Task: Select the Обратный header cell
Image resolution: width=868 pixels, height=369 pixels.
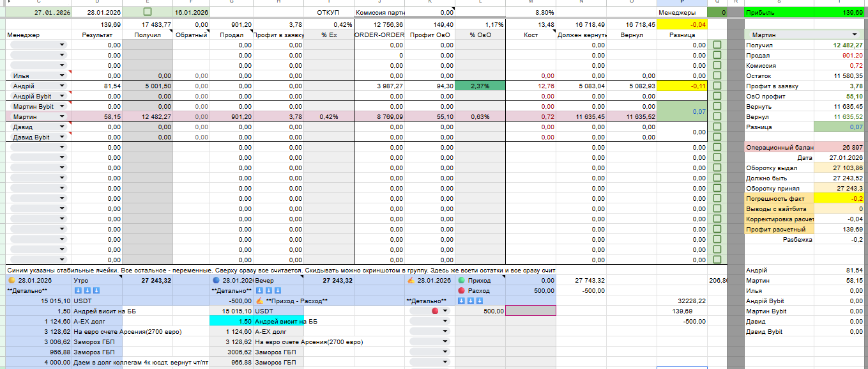Action: (x=192, y=35)
